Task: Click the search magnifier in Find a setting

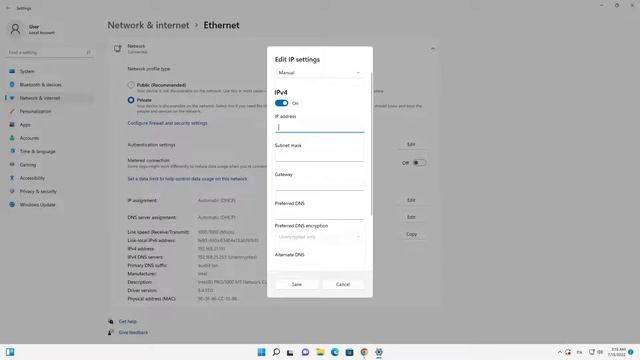Action: [88, 52]
